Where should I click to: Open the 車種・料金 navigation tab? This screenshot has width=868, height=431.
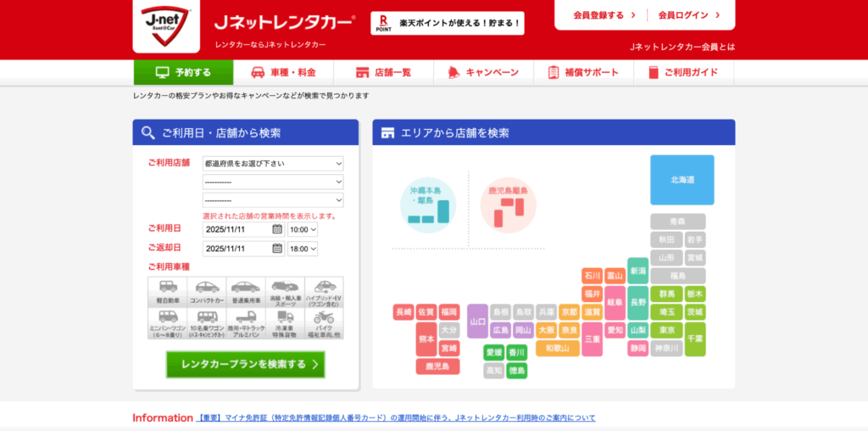click(283, 73)
